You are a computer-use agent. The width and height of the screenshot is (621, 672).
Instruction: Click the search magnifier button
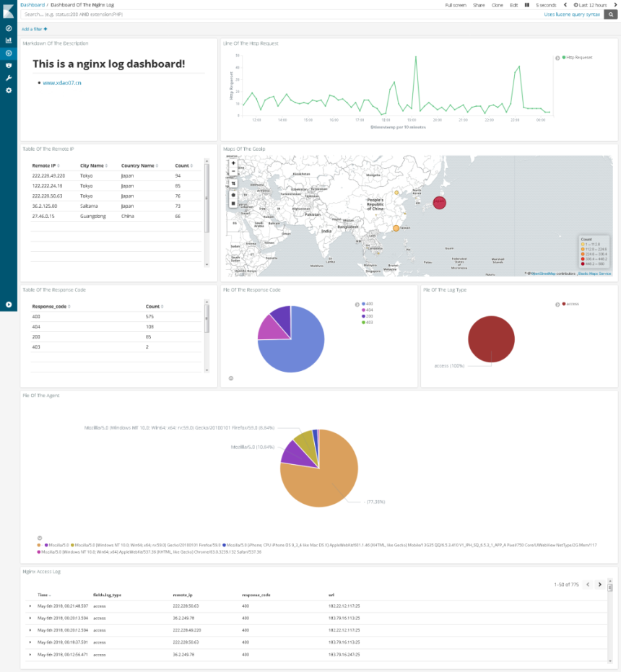[611, 14]
